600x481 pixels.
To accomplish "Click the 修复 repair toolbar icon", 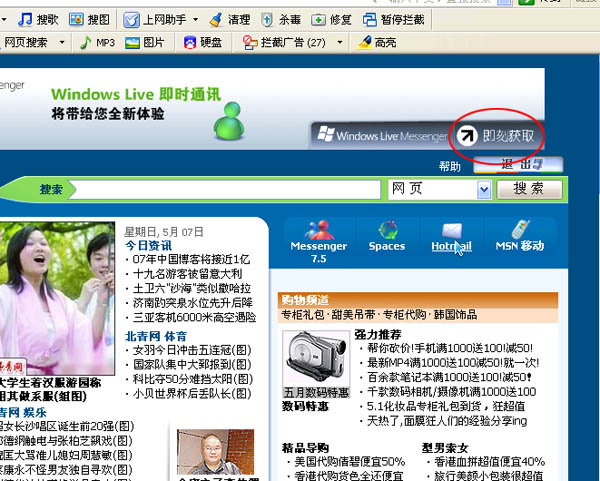I will click(318, 20).
